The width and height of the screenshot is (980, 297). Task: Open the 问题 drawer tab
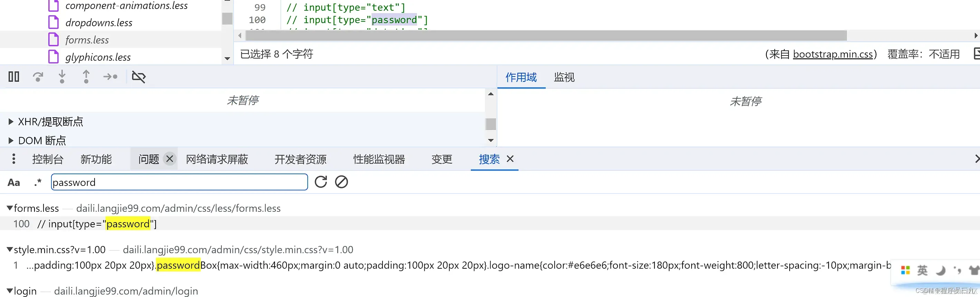(x=148, y=159)
